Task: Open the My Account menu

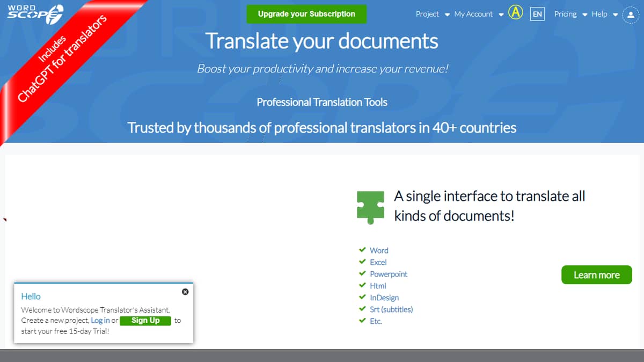Action: (473, 14)
